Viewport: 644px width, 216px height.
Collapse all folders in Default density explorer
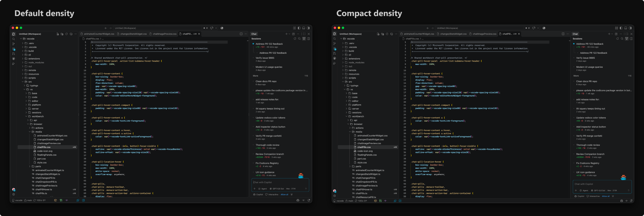tap(71, 34)
